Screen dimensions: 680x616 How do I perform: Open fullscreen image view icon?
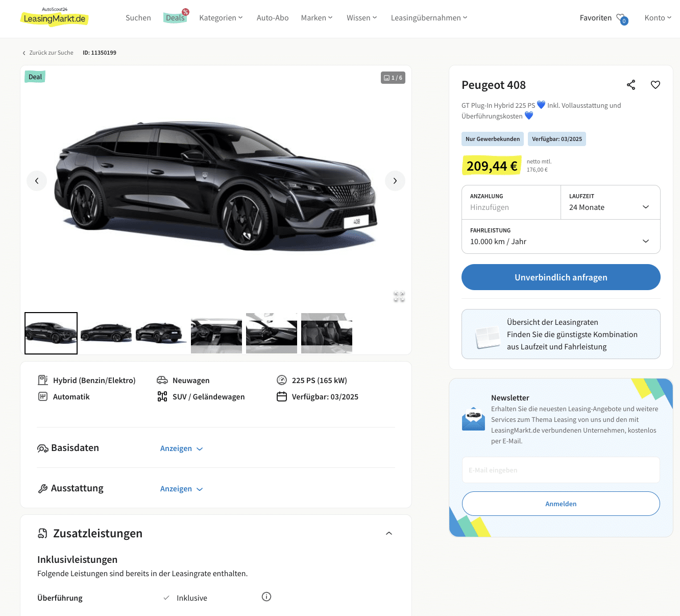tap(399, 297)
